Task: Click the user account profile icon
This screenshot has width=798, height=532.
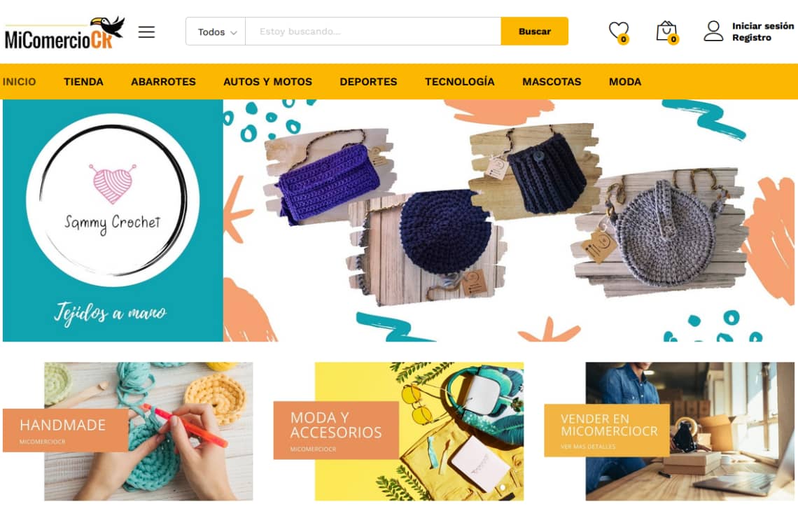Action: point(713,31)
